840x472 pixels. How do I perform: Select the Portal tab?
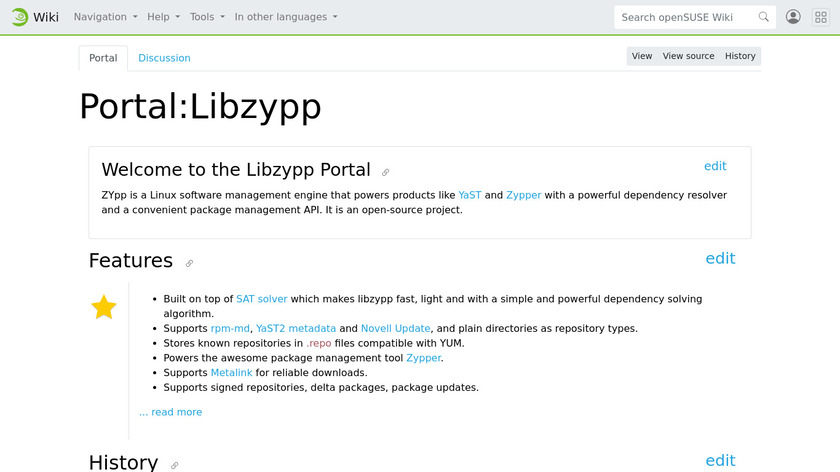[x=103, y=58]
